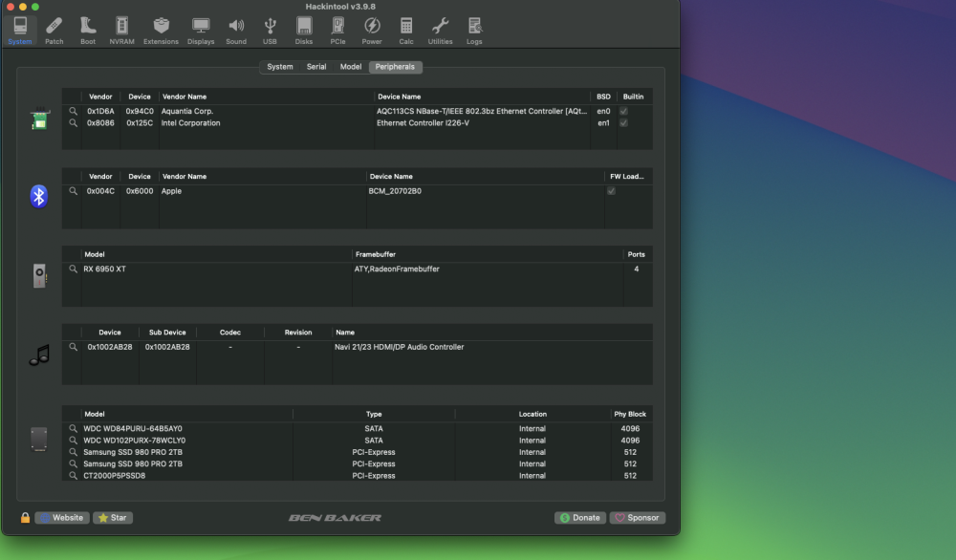Select the RX 6950 XT model cell
This screenshot has width=956, height=560.
coord(105,269)
